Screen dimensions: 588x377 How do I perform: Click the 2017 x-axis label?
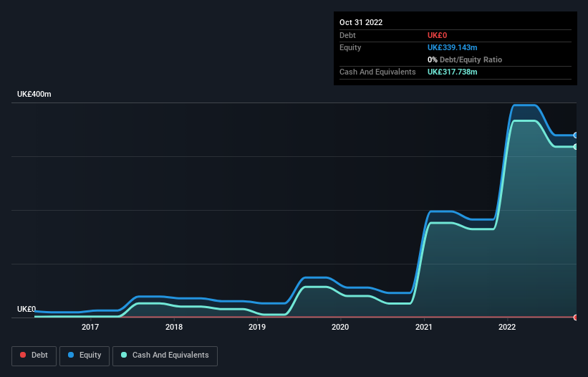tap(90, 327)
